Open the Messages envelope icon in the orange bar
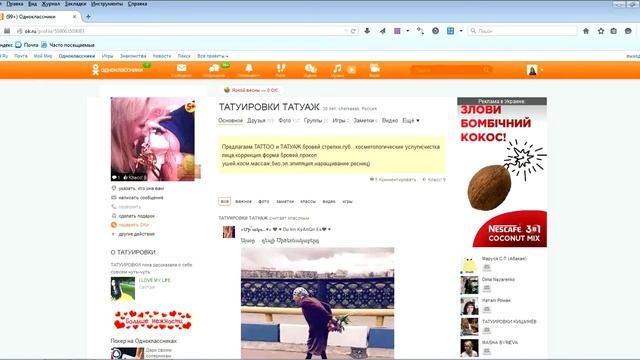 click(x=181, y=70)
